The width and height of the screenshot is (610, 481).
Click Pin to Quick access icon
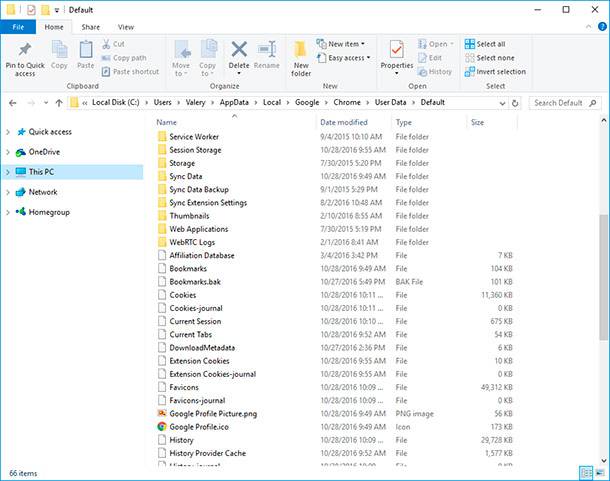point(25,50)
